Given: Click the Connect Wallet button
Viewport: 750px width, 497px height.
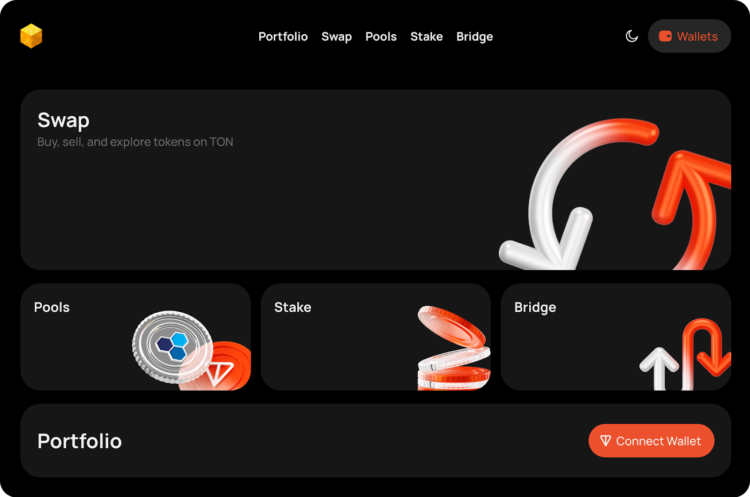Looking at the screenshot, I should [651, 441].
